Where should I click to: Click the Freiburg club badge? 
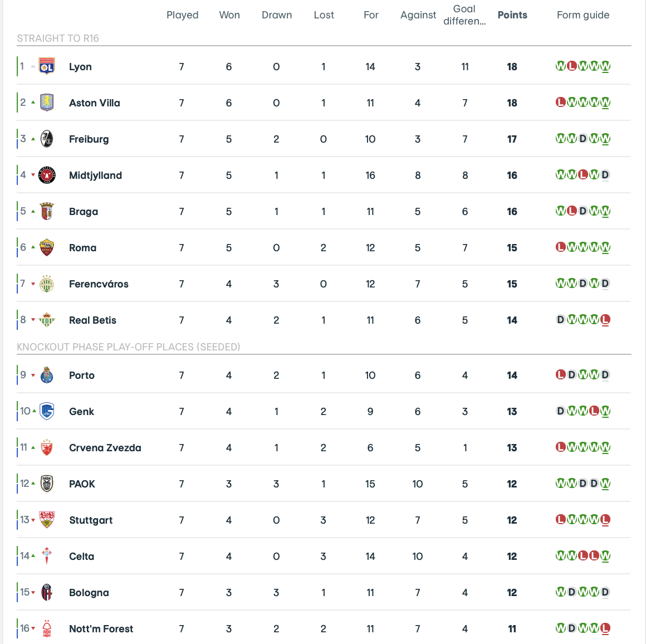[47, 139]
